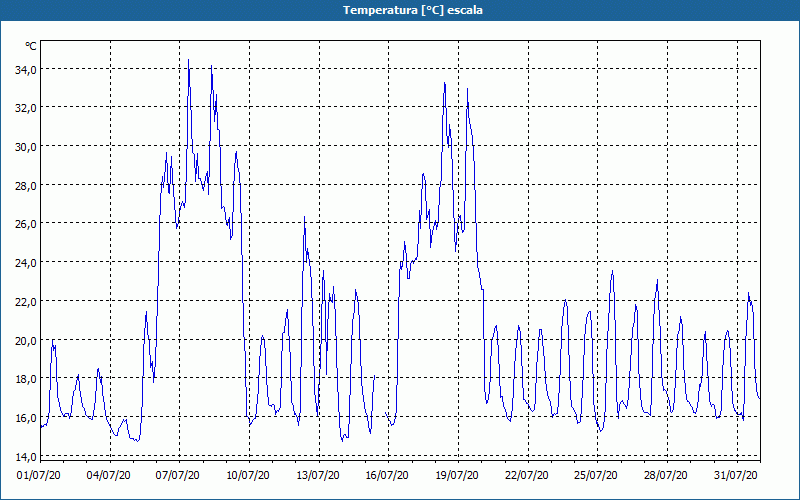Click the 04/07/20 date label

point(108,475)
